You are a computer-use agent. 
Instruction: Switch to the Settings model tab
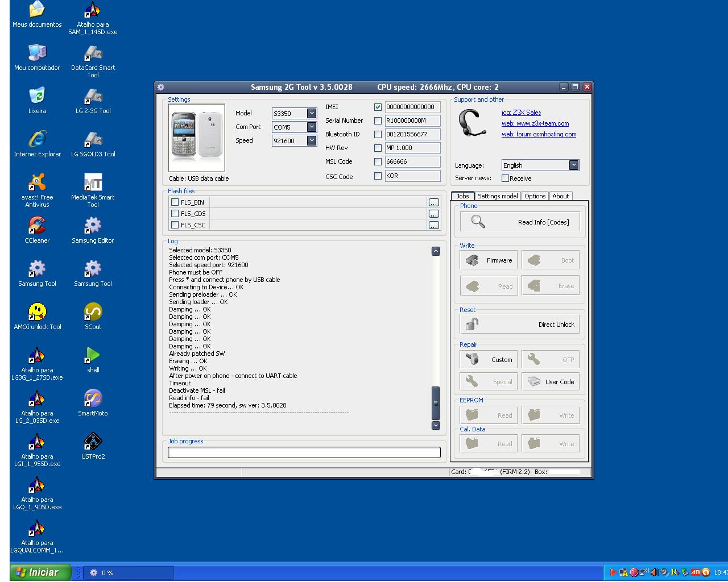point(498,196)
